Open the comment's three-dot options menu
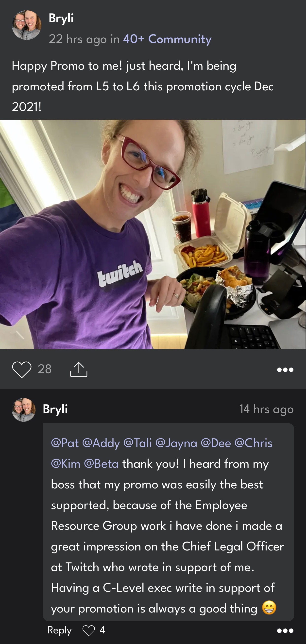Viewport: 306px width, 644px height. pyautogui.click(x=285, y=631)
